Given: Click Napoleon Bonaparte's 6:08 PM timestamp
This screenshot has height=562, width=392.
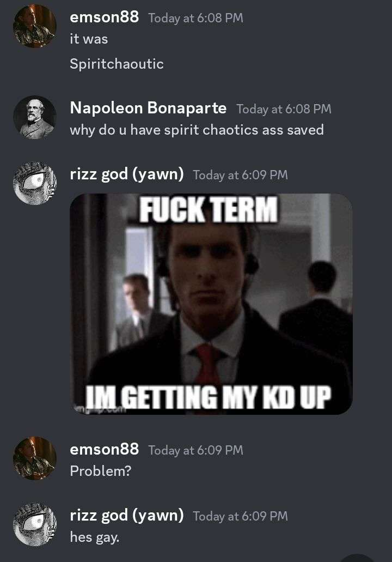Looking at the screenshot, I should click(x=284, y=109).
